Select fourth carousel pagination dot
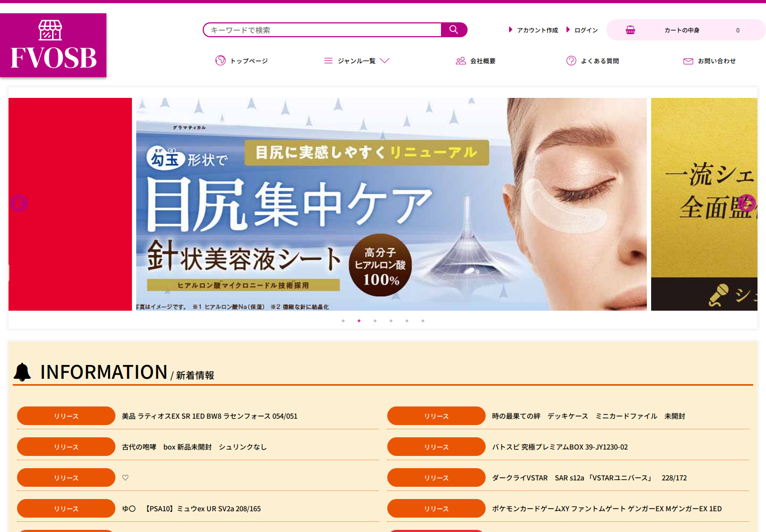 [391, 321]
